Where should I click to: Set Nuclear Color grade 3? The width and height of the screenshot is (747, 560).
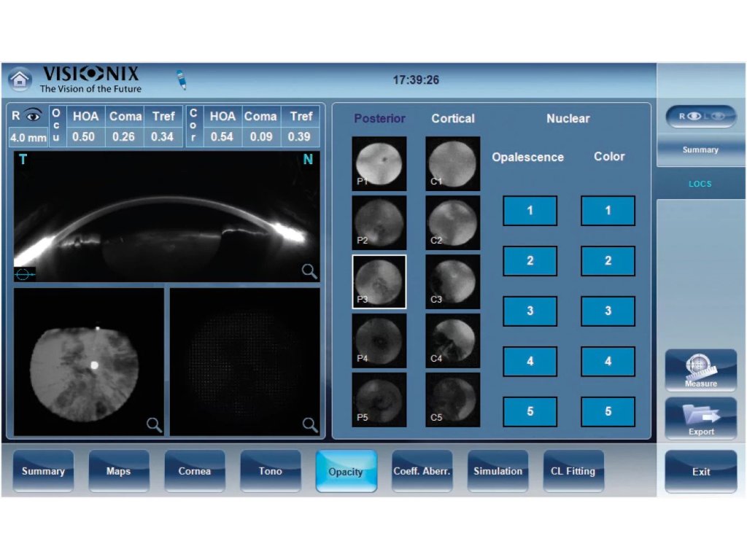[x=608, y=311]
